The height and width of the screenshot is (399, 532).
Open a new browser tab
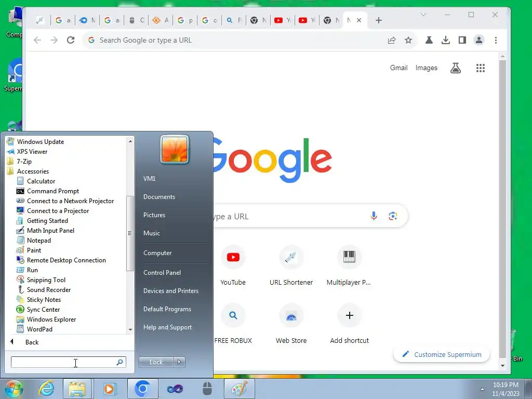[x=379, y=20]
